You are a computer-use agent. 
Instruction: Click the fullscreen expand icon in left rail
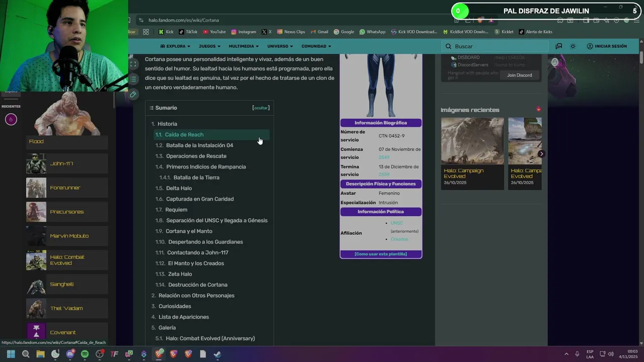pos(133,64)
